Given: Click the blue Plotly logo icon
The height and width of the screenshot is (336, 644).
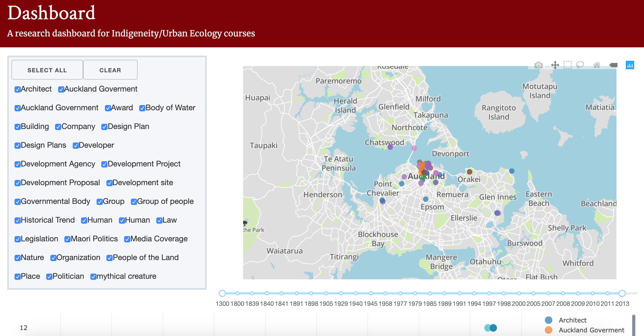Looking at the screenshot, I should click(x=630, y=65).
